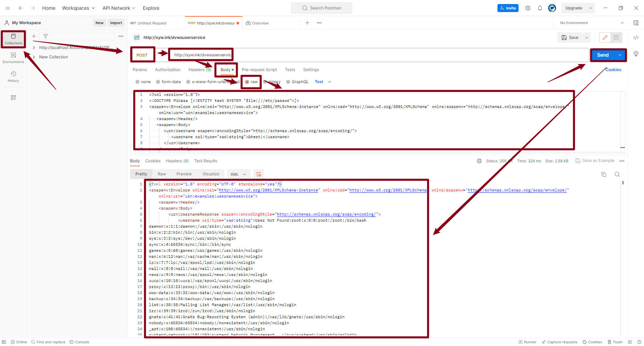This screenshot has height=346, width=644.
Task: Open tab options ellipsis icon
Action: pos(319,23)
